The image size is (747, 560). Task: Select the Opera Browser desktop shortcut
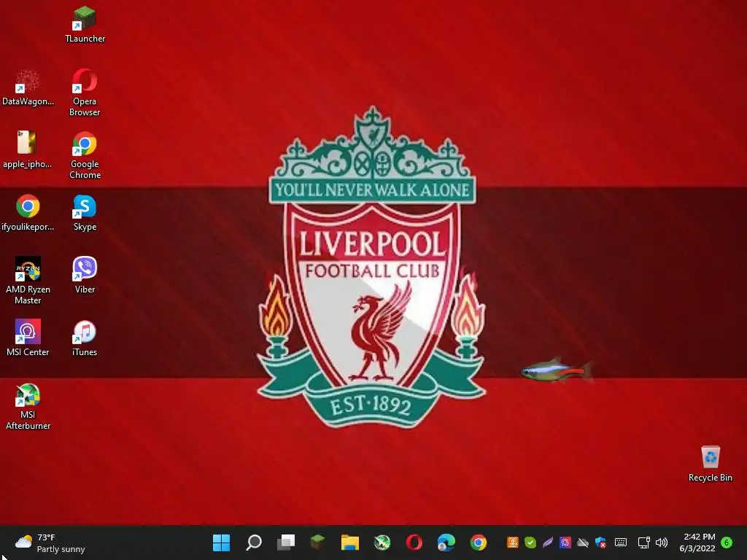85,93
